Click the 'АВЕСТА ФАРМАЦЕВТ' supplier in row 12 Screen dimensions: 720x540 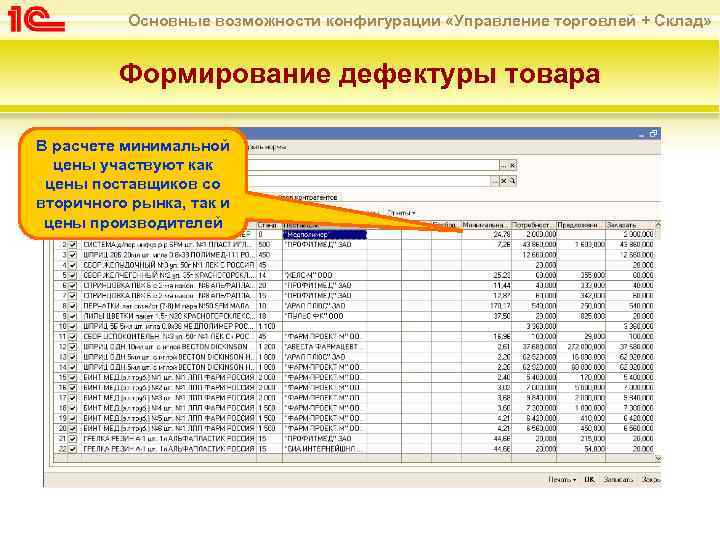click(x=324, y=347)
